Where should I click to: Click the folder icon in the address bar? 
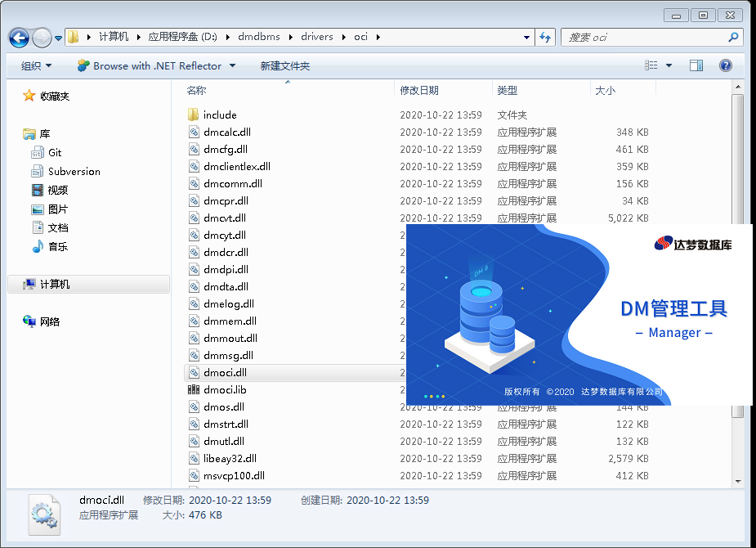click(x=74, y=37)
